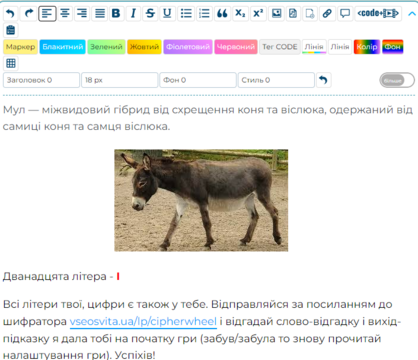Screen dimensions: 418x360
Task: Toggle italic formatting
Action: point(133,14)
